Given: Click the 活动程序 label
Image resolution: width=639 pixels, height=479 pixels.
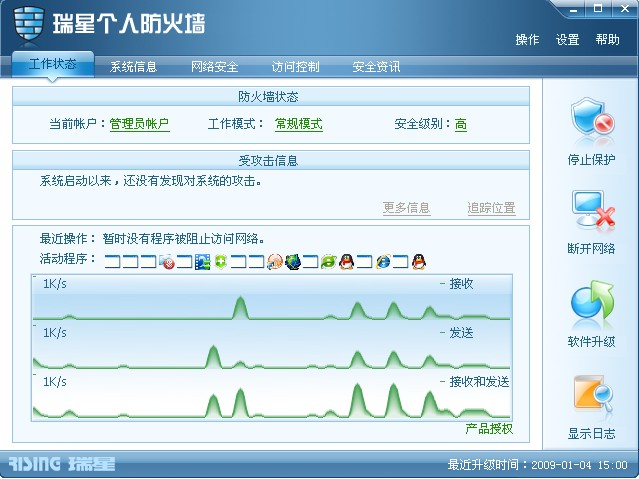Looking at the screenshot, I should (68, 258).
